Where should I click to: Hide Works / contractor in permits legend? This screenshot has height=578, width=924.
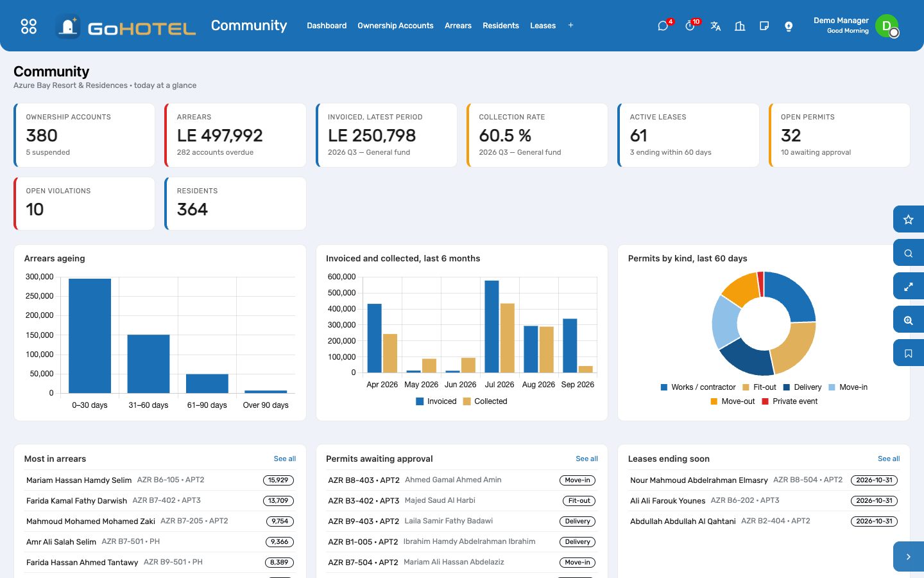698,387
